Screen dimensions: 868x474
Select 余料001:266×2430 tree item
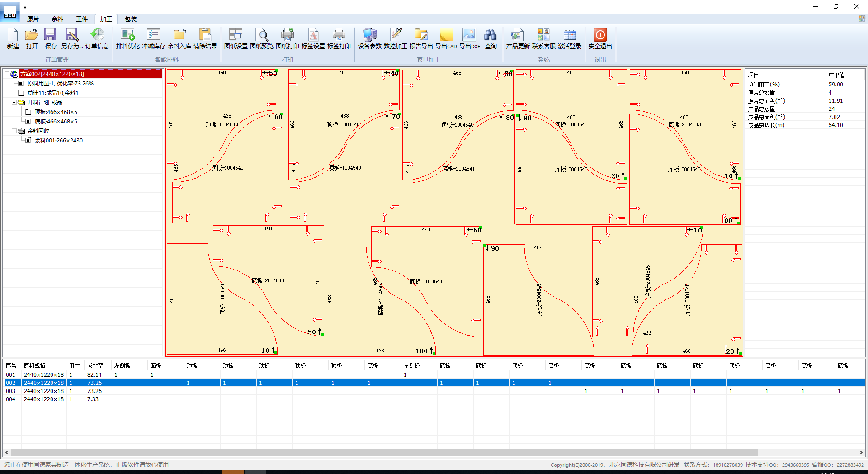point(58,141)
